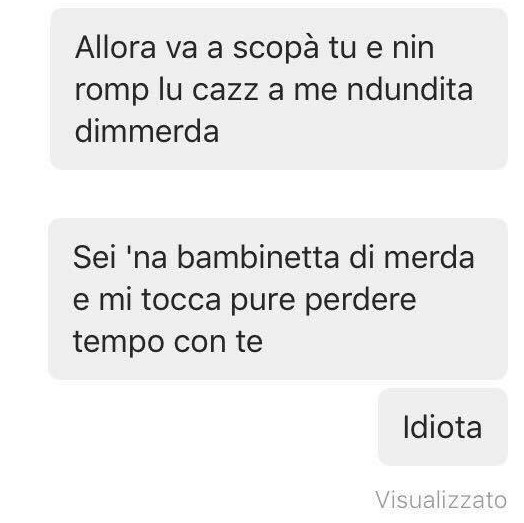Viewport: 524px width, 523px height.
Task: Click the "Visualizzato" seen status label
Action: tap(441, 500)
